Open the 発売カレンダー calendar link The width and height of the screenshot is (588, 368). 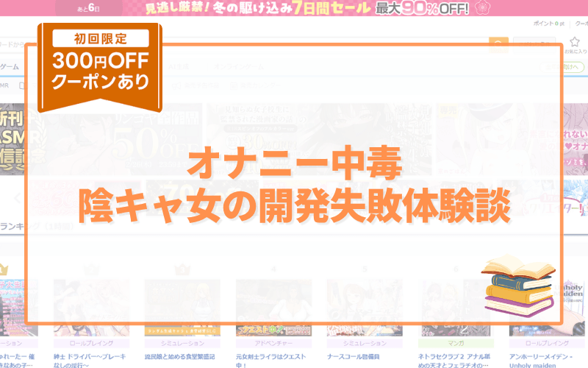256,85
